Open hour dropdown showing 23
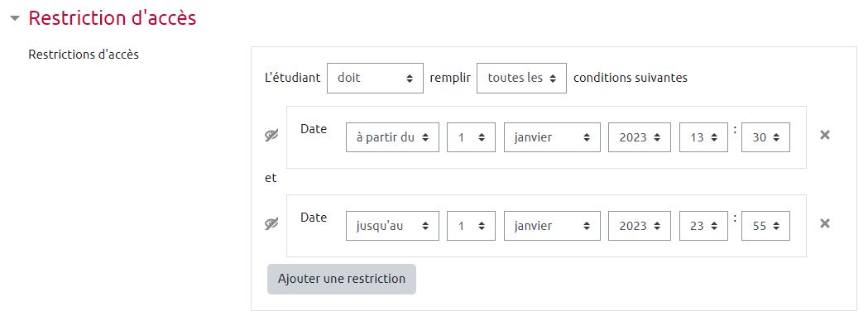The image size is (868, 316). click(703, 226)
